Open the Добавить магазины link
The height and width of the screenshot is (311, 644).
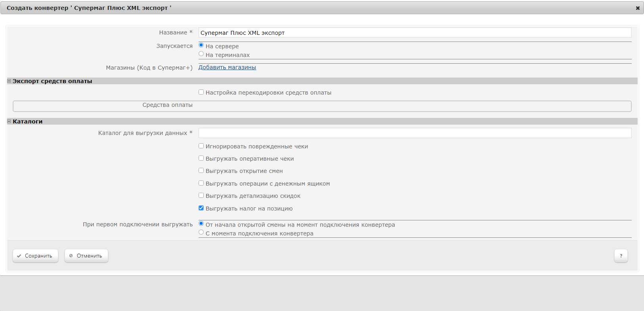coord(227,67)
